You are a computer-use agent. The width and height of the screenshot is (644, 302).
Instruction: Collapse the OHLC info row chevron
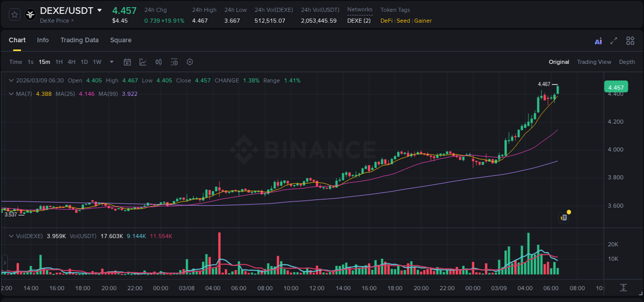click(11, 80)
